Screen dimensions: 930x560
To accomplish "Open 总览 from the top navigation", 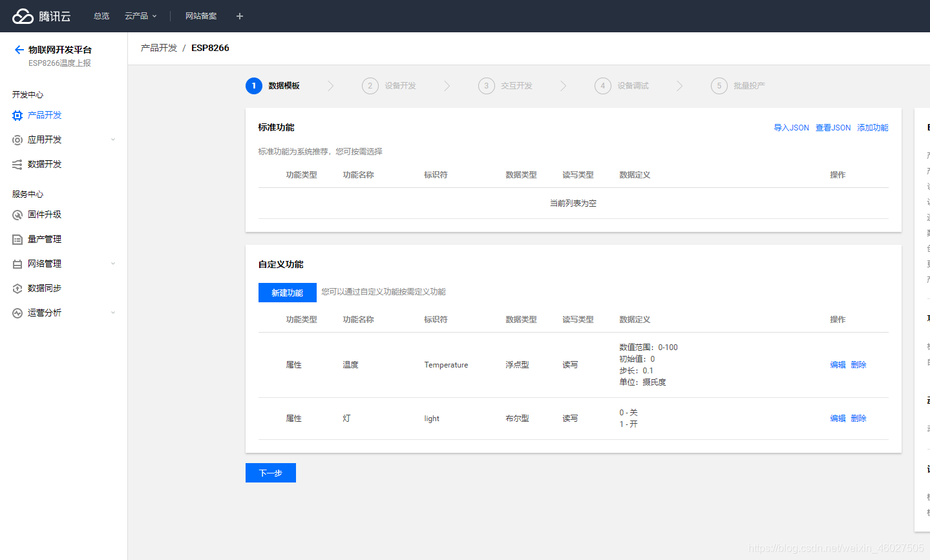I will [101, 16].
